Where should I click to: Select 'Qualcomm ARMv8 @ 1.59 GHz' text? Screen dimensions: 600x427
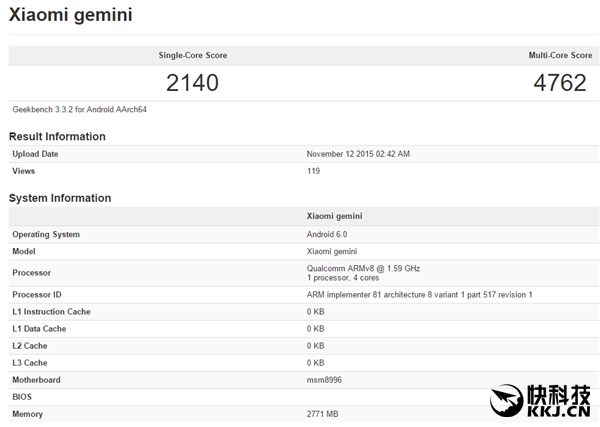tap(363, 268)
